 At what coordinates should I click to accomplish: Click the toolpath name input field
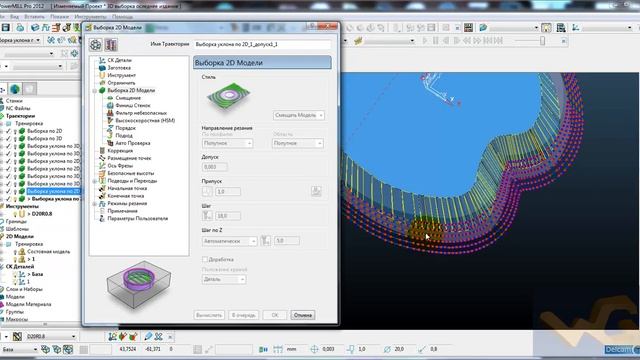(x=262, y=44)
